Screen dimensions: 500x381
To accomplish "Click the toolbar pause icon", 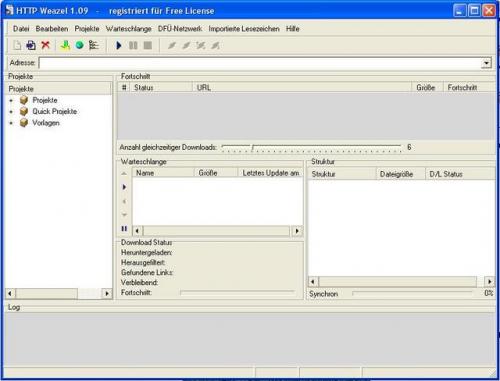I will pos(133,45).
